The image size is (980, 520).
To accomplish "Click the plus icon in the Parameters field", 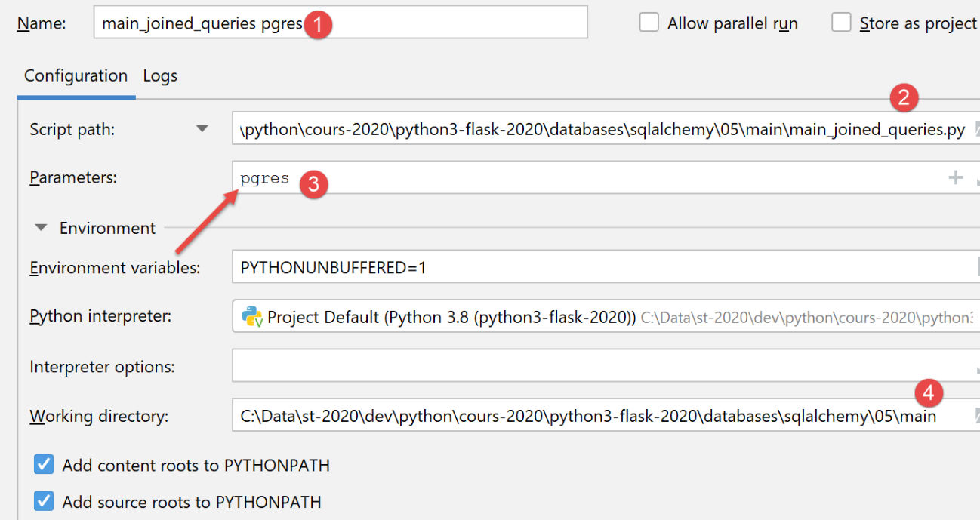I will pos(956,177).
